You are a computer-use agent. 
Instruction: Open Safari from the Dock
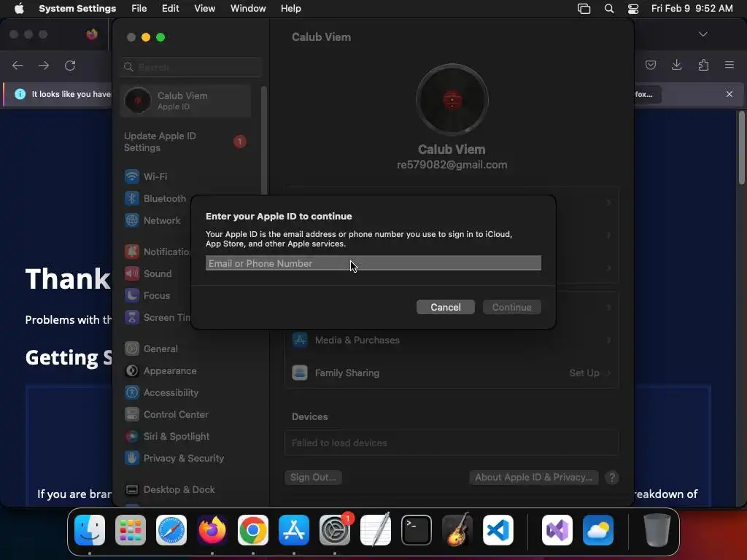(171, 529)
